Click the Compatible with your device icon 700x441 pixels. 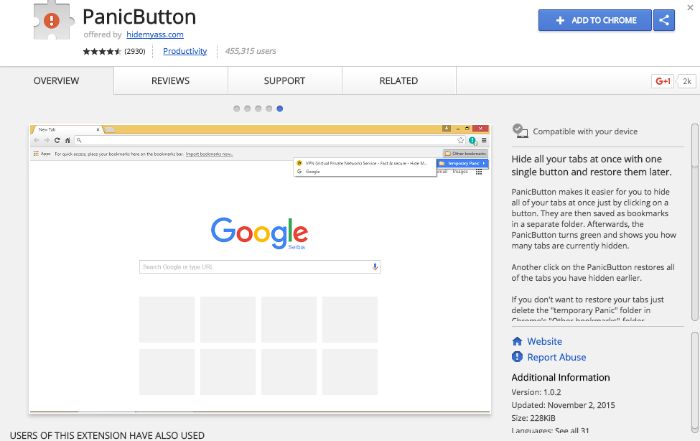520,131
